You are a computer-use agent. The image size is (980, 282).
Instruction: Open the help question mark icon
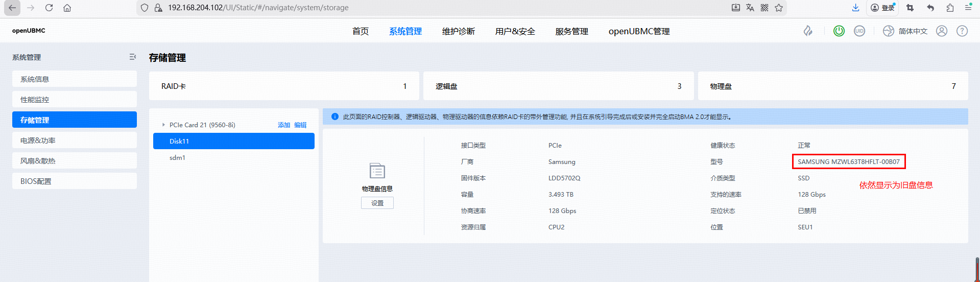pyautogui.click(x=962, y=31)
